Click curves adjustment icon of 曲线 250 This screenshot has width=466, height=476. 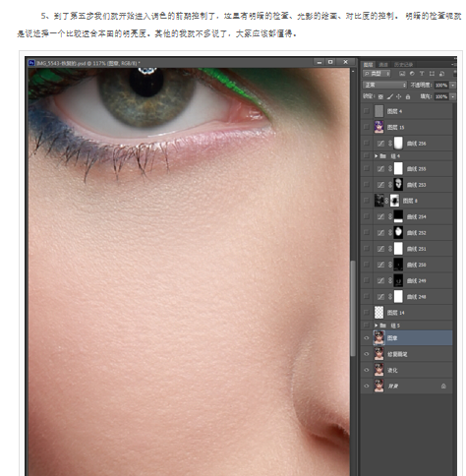point(380,265)
